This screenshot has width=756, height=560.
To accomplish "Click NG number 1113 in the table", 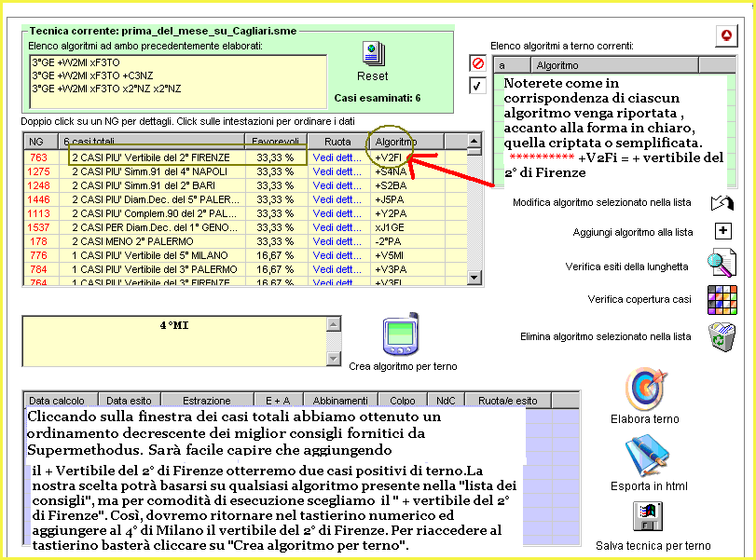I will coord(38,213).
